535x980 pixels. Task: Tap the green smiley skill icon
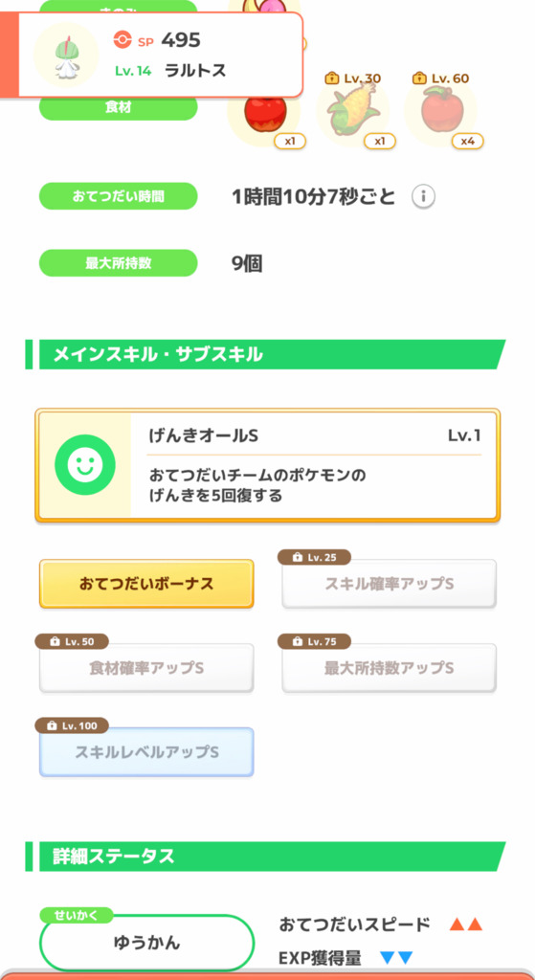pyautogui.click(x=85, y=465)
